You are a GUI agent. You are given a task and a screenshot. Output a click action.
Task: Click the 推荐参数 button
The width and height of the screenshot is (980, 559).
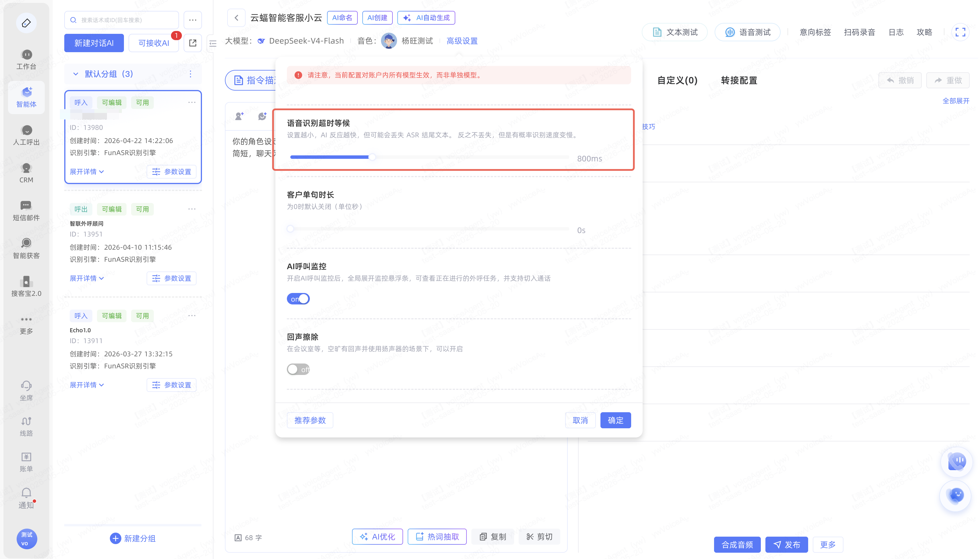(310, 421)
